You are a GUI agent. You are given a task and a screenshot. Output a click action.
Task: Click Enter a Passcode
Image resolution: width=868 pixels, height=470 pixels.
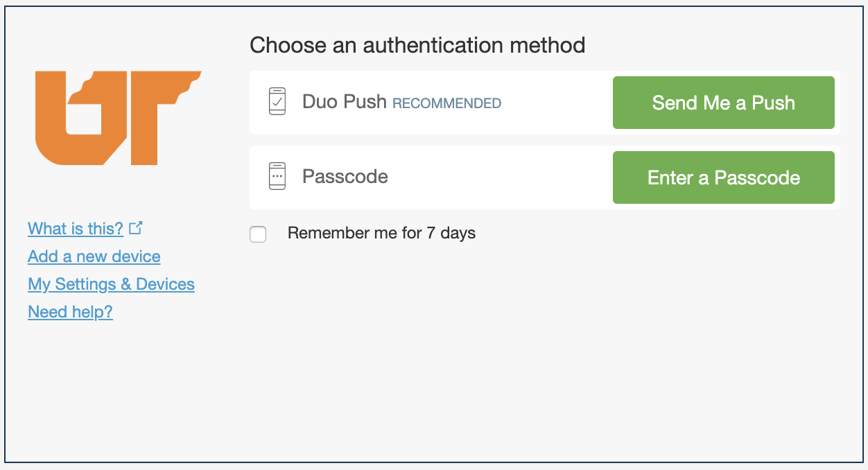pos(723,177)
